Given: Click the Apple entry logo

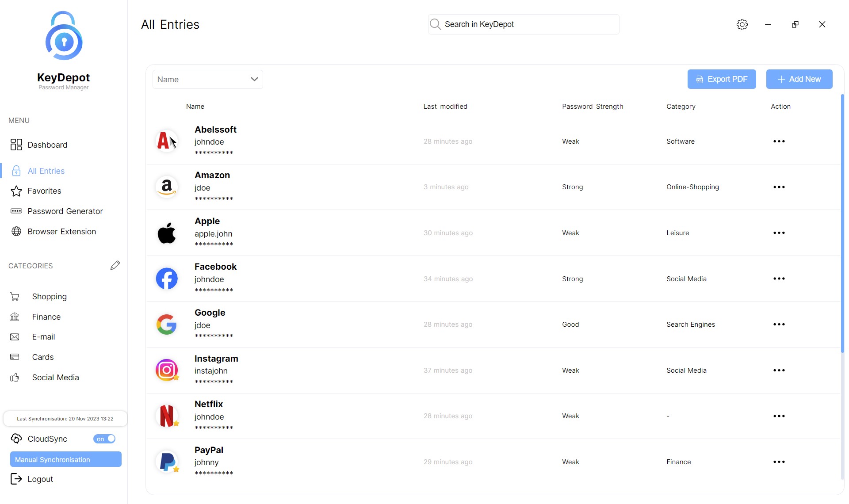Looking at the screenshot, I should click(x=167, y=233).
